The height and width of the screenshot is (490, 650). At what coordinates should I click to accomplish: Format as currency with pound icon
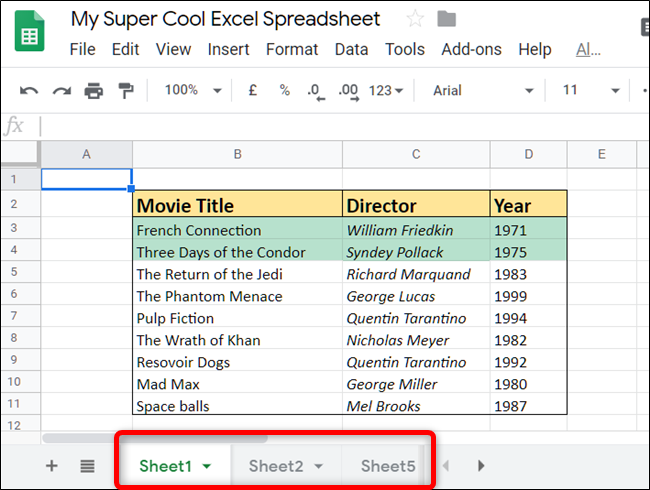(x=252, y=91)
